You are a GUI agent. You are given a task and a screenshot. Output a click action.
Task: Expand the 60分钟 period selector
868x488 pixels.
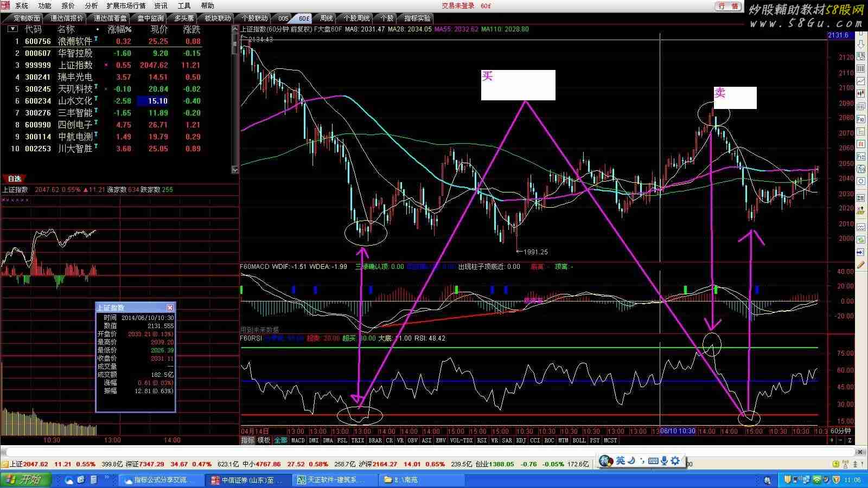(841, 431)
